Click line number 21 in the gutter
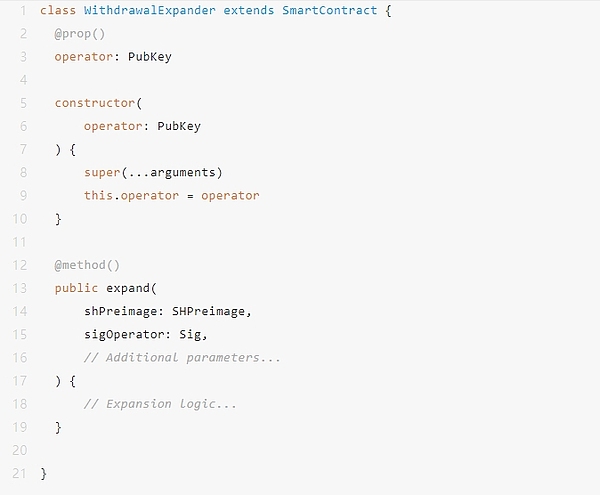The width and height of the screenshot is (600, 495). (x=20, y=473)
